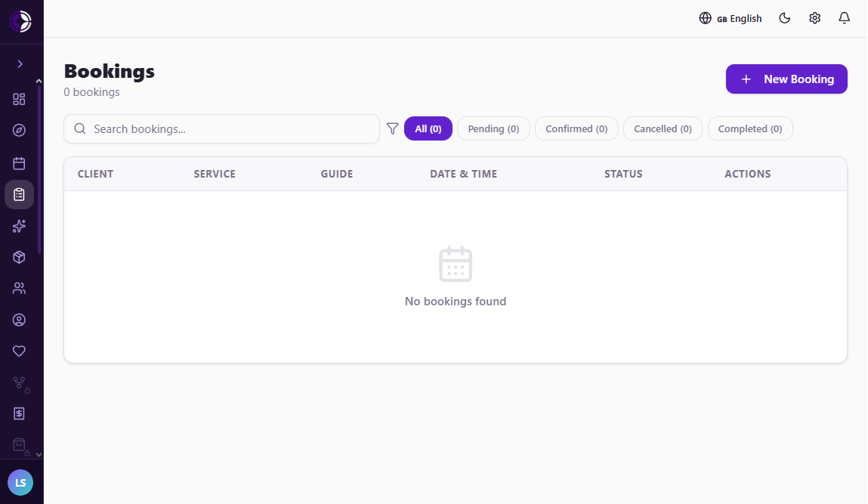Select the All (0) filter tab

click(x=428, y=128)
